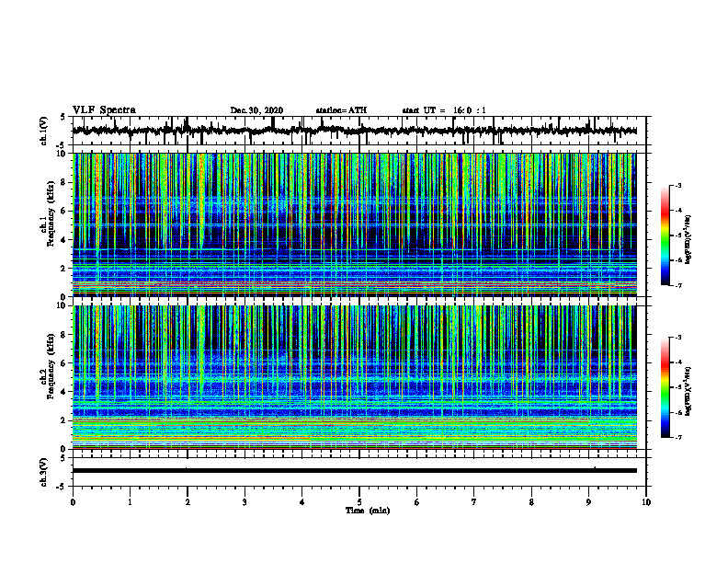Click time axis tick label "7"
The image size is (728, 563).
coord(474,502)
